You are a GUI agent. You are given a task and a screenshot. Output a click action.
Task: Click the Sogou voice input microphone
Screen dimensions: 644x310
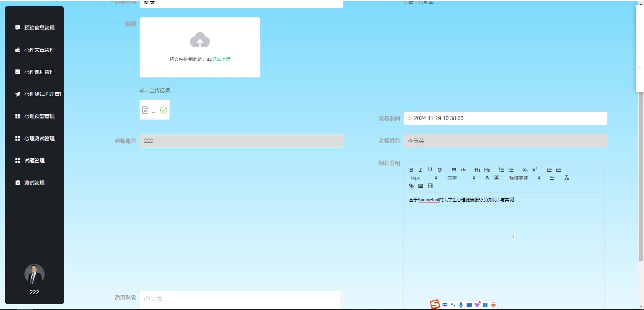point(461,305)
